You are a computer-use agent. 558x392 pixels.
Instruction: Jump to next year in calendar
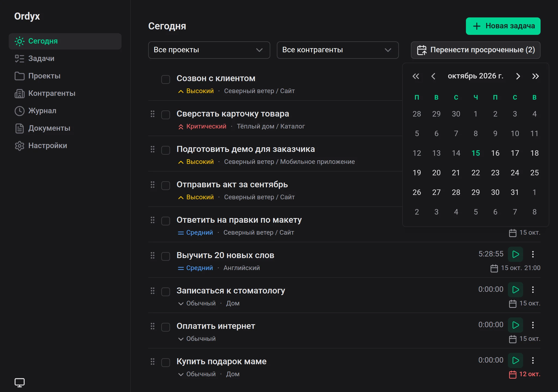[x=536, y=76]
